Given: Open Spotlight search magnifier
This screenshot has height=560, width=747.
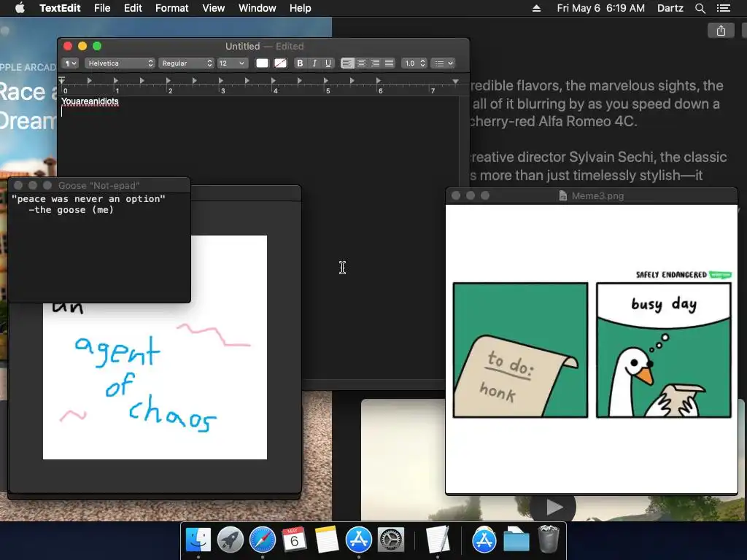Looking at the screenshot, I should click(x=700, y=8).
